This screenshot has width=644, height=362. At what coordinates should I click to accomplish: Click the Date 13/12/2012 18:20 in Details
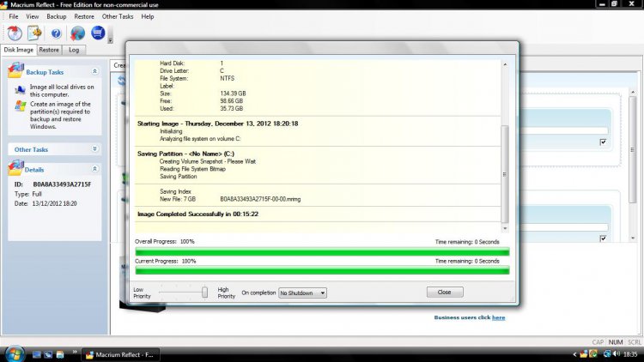click(54, 203)
